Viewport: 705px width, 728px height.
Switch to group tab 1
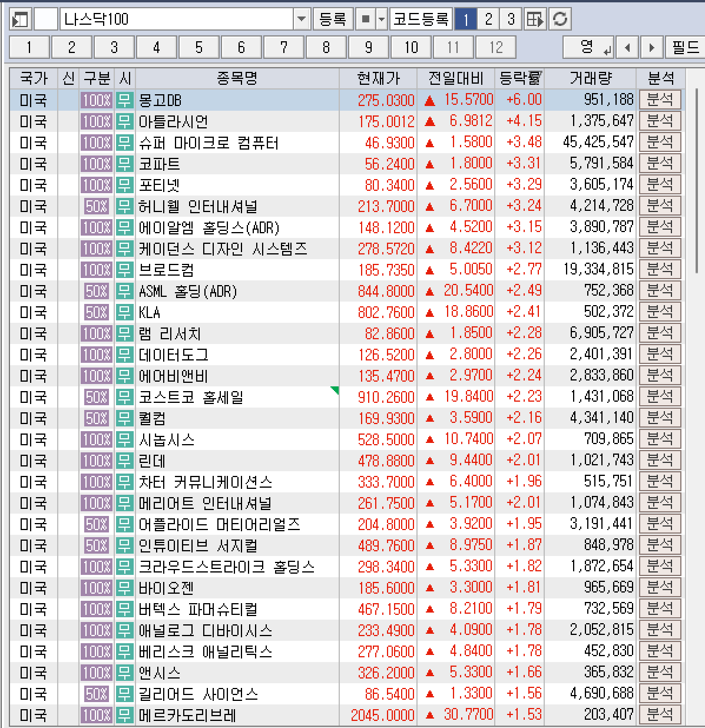pyautogui.click(x=29, y=47)
